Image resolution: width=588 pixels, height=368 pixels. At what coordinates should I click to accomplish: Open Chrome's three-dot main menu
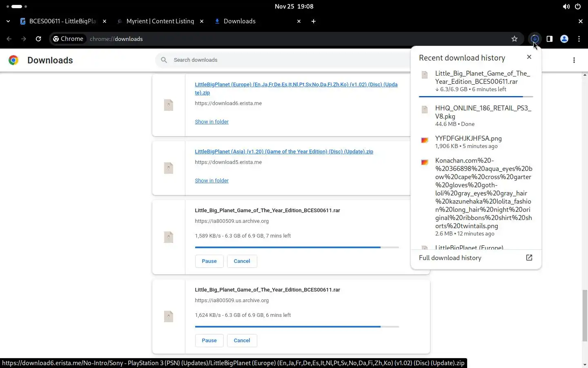click(579, 39)
